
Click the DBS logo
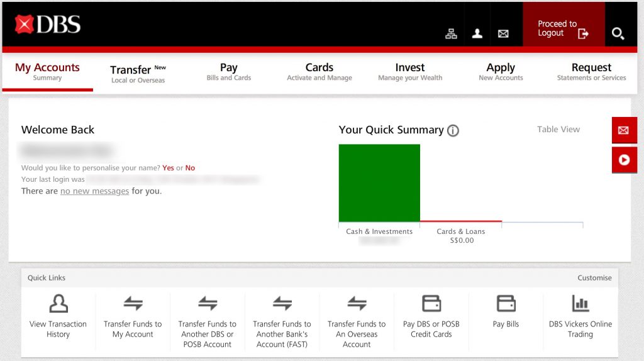48,25
